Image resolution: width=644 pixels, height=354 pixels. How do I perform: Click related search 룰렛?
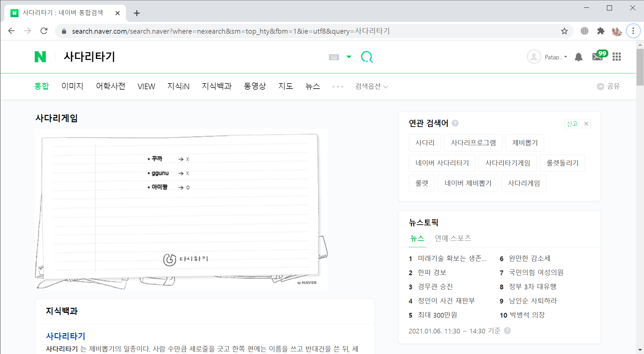click(x=422, y=183)
